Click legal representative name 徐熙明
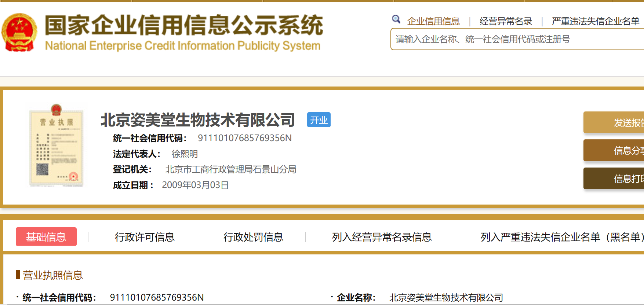 tap(185, 154)
